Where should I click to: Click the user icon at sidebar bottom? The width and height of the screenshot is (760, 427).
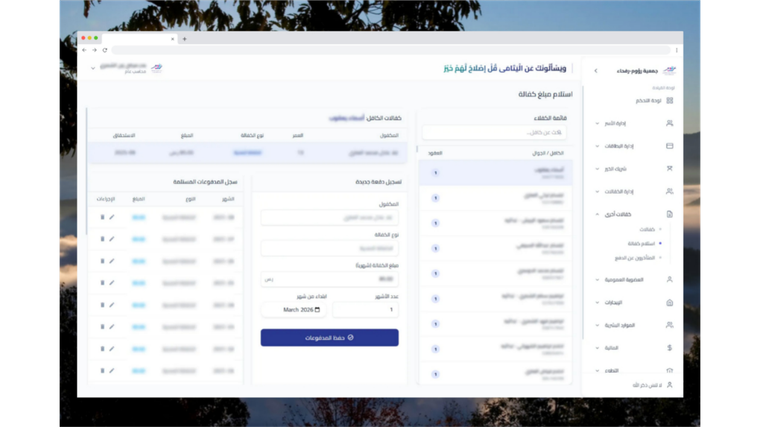click(669, 385)
